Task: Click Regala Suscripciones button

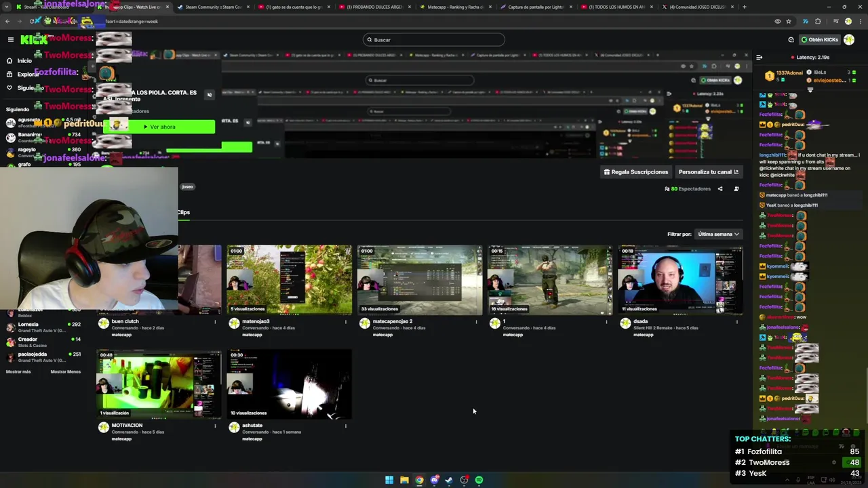Action: coord(636,172)
